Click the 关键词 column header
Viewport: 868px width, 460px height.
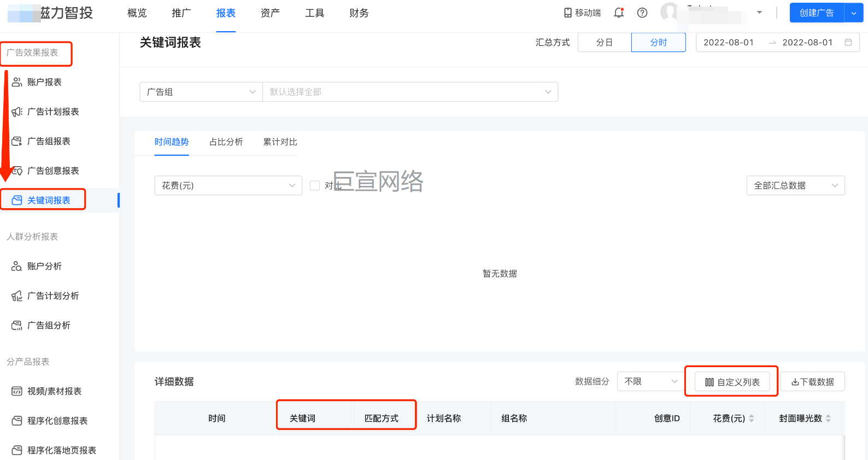[302, 418]
